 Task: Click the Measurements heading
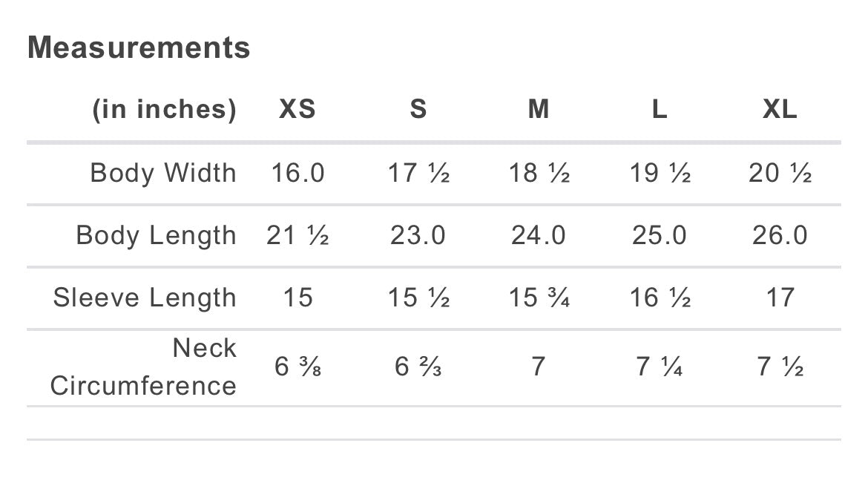[x=139, y=48]
